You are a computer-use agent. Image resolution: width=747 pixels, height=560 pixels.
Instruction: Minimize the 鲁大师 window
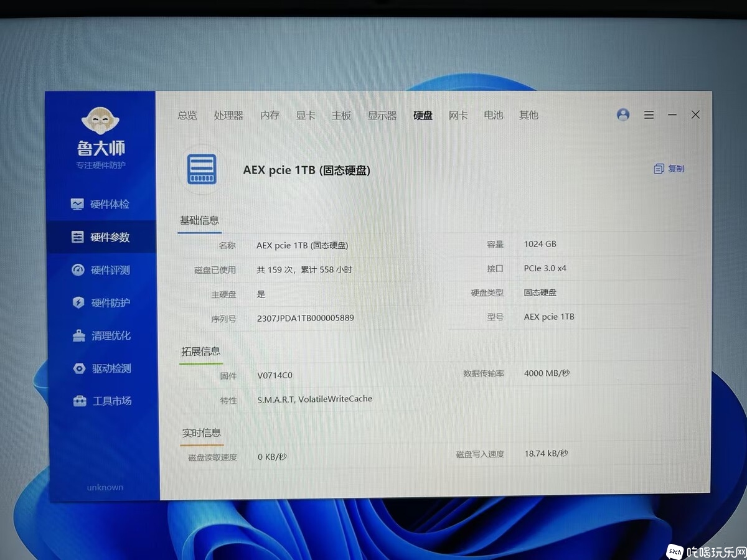[x=672, y=115]
